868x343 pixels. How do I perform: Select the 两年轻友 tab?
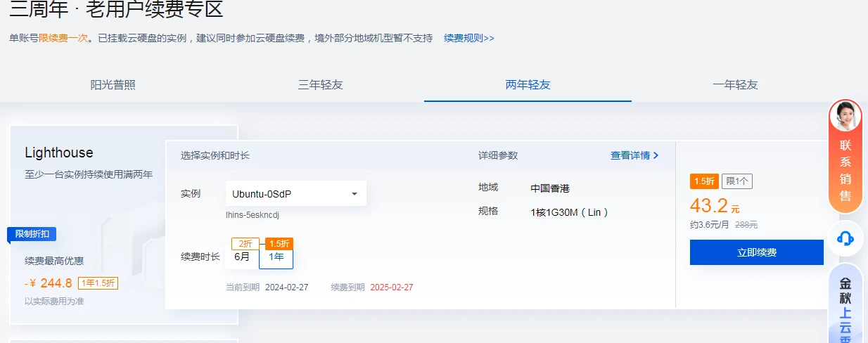(x=528, y=85)
